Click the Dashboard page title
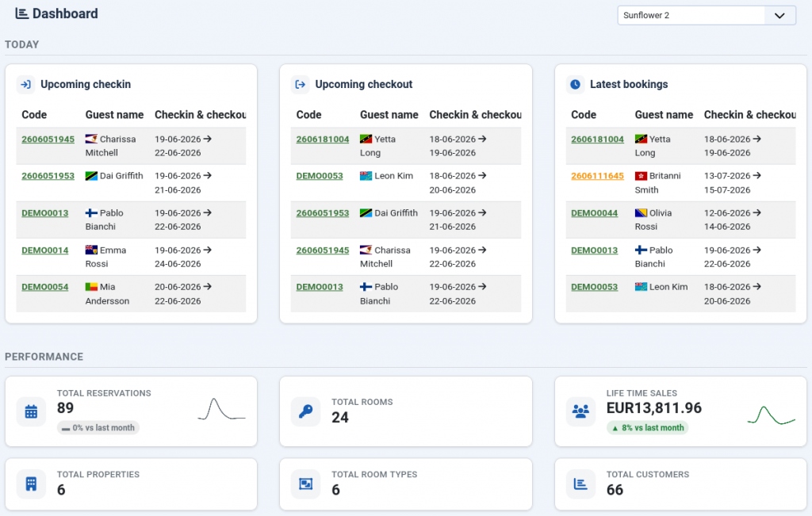The height and width of the screenshot is (516, 812). [x=65, y=13]
